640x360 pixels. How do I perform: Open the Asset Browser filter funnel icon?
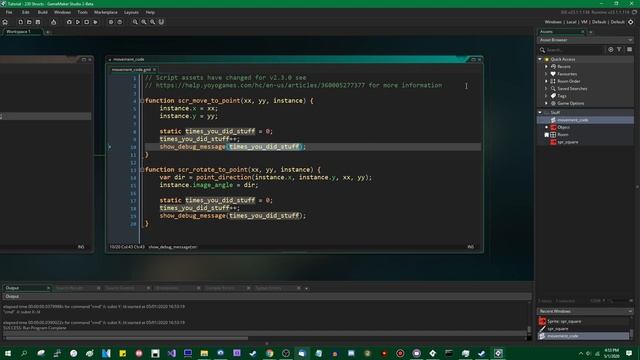click(619, 49)
